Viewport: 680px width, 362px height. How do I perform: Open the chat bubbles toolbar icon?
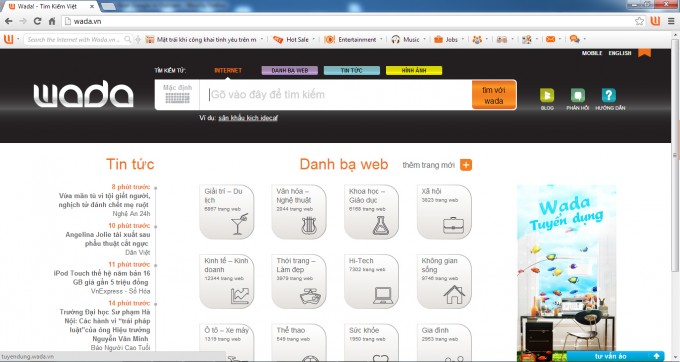(575, 39)
